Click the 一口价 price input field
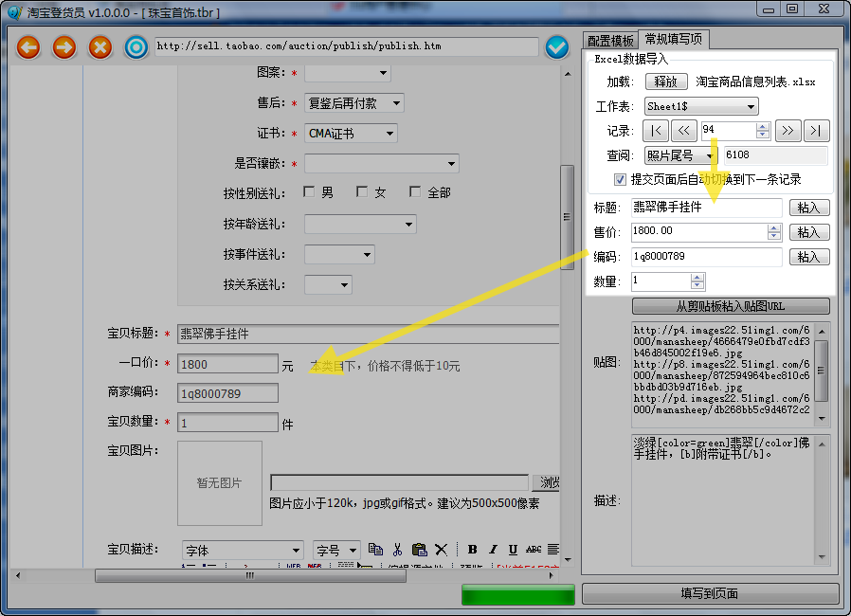 click(228, 364)
